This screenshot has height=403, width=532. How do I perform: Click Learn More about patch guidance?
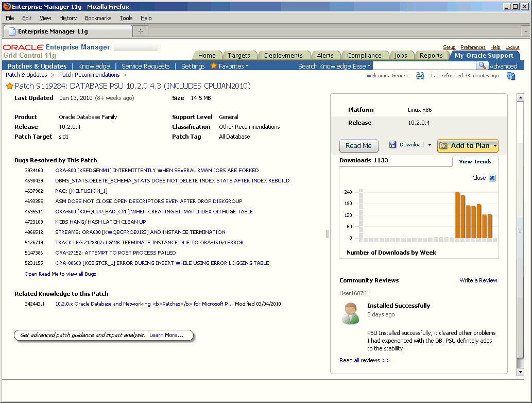click(x=166, y=335)
